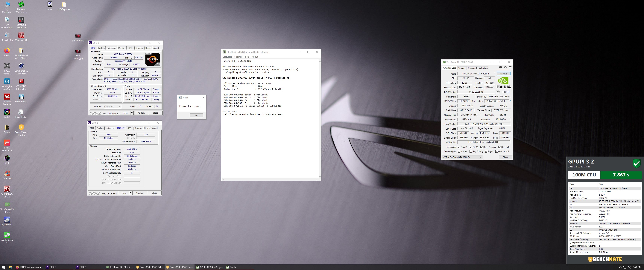Open TechPowerUp GPU-Z desktop icon
This screenshot has width=644, height=270.
point(7,207)
